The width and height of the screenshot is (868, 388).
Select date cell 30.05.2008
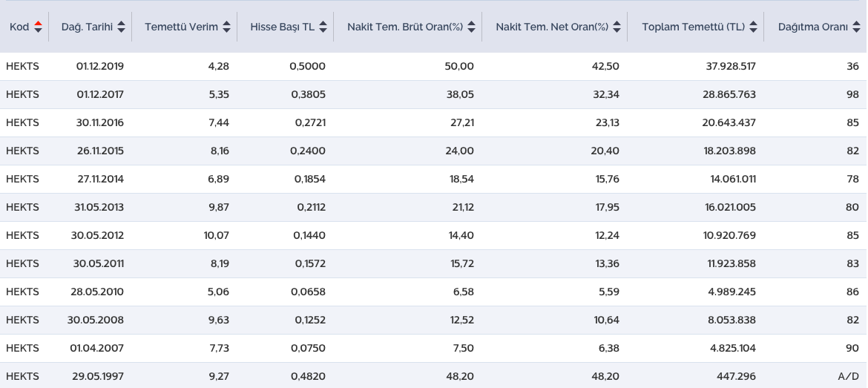(x=96, y=320)
